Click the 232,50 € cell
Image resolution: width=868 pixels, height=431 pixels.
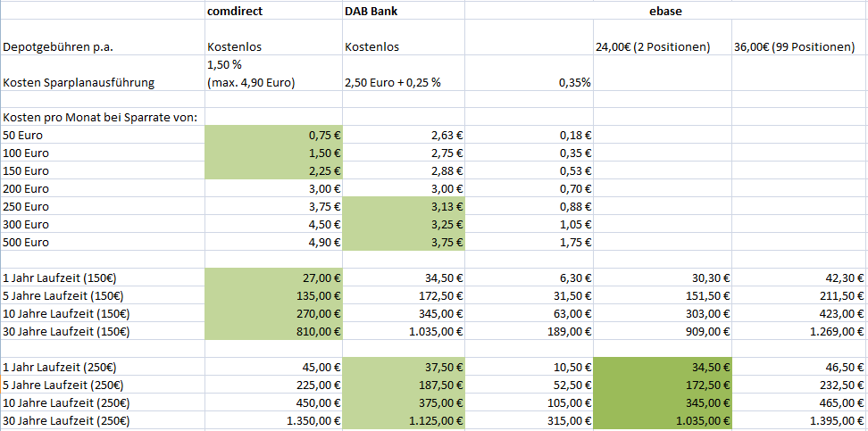coord(799,385)
